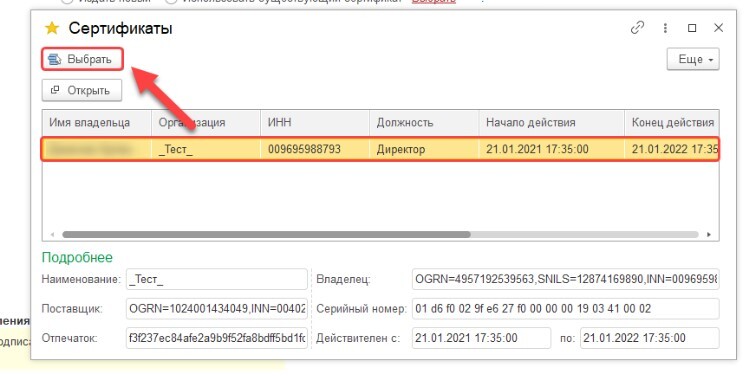Close the Сертификаты dialog
The width and height of the screenshot is (756, 376).
coord(718,28)
